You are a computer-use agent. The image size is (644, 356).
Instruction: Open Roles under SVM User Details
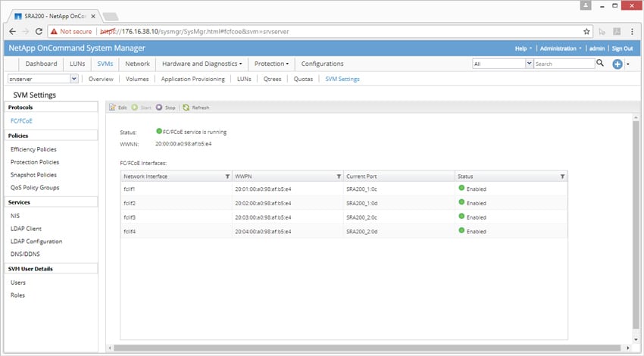[x=17, y=295]
